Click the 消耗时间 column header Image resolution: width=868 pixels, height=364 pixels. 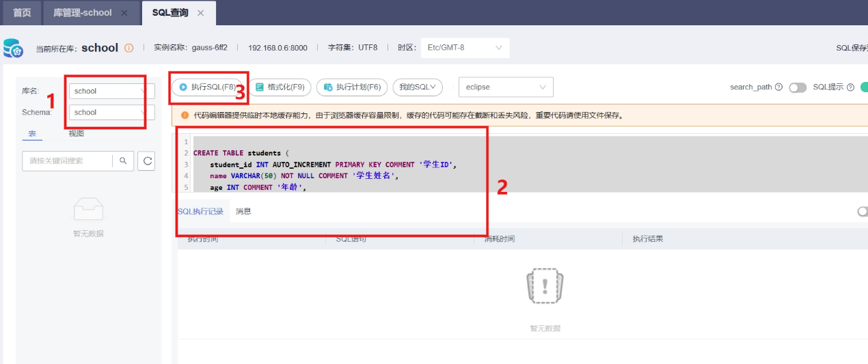(500, 239)
